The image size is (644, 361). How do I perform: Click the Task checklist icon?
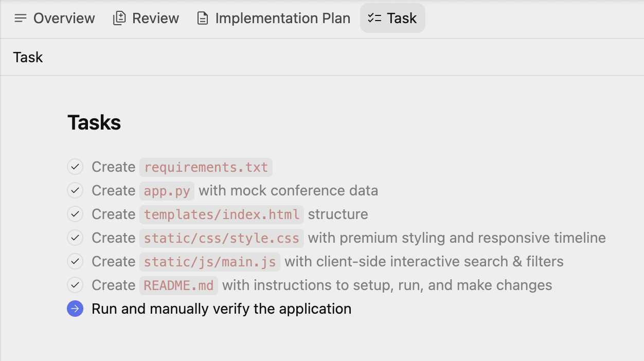point(374,19)
